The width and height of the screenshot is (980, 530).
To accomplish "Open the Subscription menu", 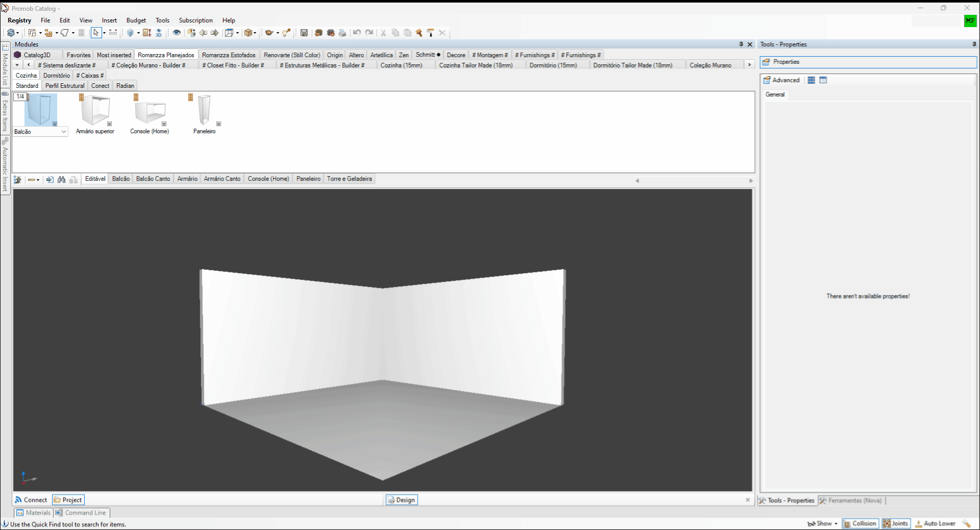I will pyautogui.click(x=196, y=20).
